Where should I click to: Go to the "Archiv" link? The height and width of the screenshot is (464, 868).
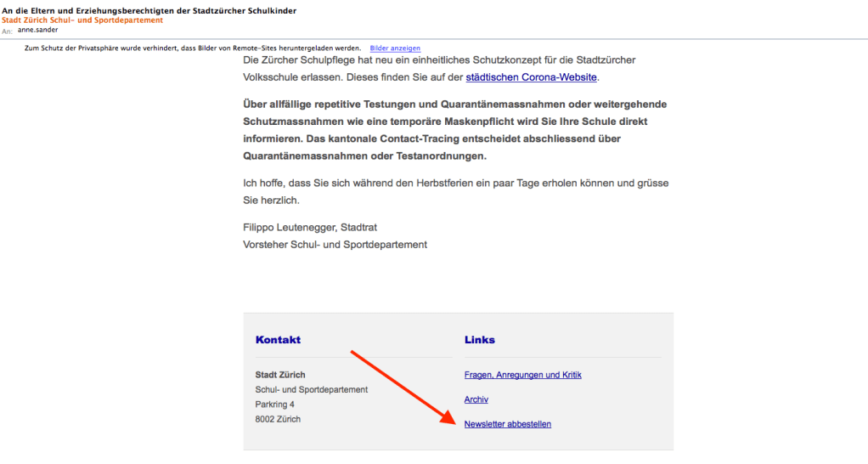point(476,399)
